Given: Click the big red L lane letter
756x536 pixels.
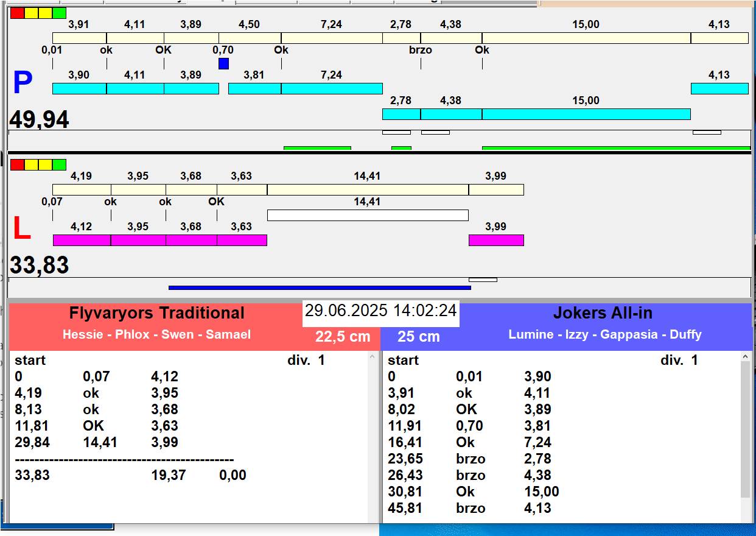Looking at the screenshot, I should [21, 228].
